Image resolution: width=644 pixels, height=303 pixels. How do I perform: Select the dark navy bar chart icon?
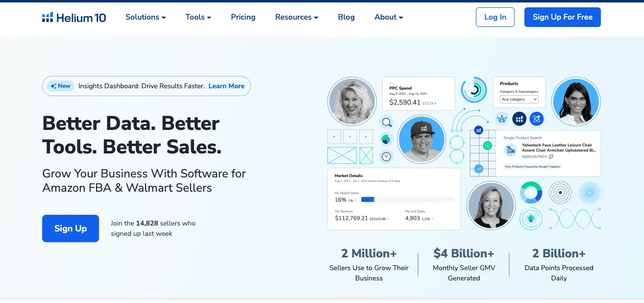click(x=520, y=119)
